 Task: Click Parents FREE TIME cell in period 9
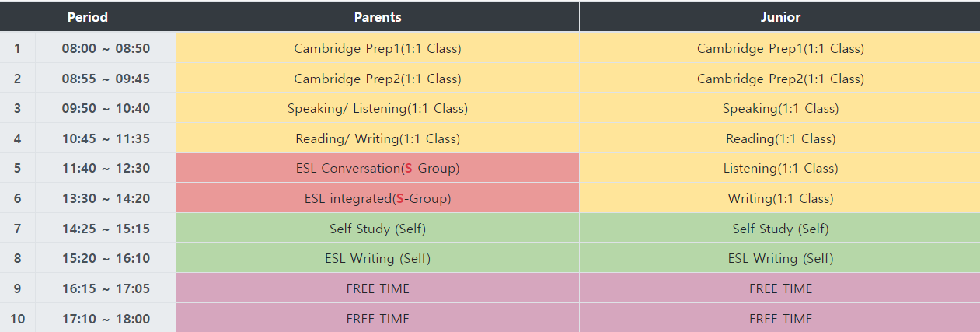(x=378, y=288)
